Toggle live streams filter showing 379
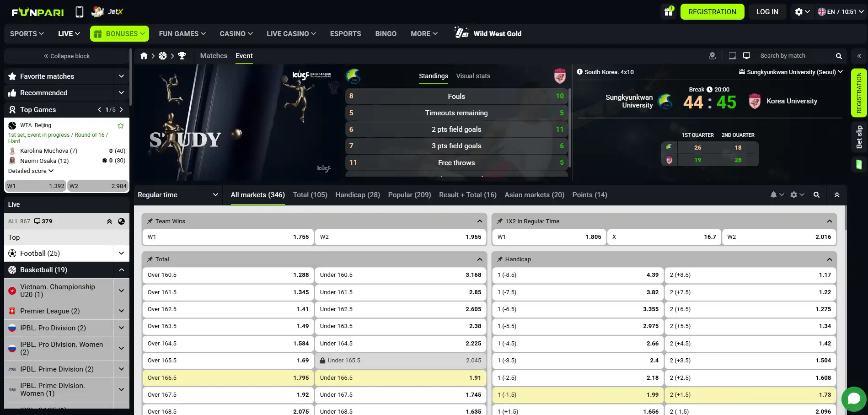Image resolution: width=868 pixels, height=415 pixels. coord(43,221)
